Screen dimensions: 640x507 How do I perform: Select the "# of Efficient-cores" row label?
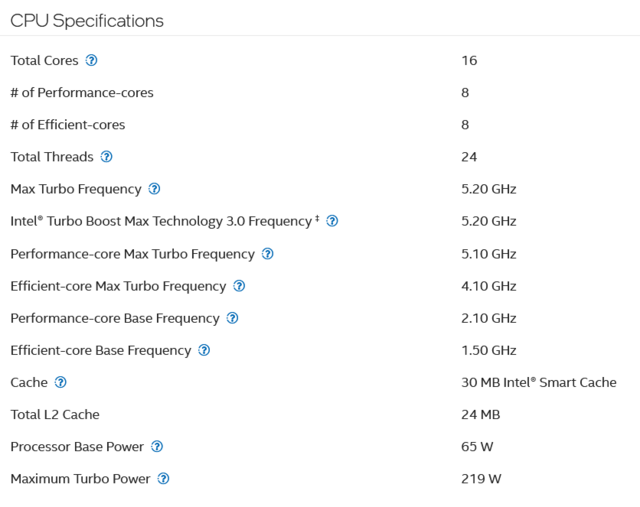coord(68,125)
